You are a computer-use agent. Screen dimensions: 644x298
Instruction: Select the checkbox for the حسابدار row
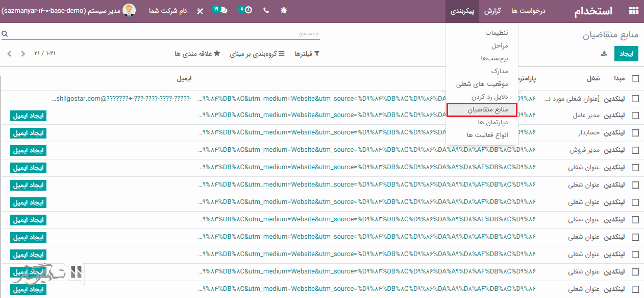635,133
